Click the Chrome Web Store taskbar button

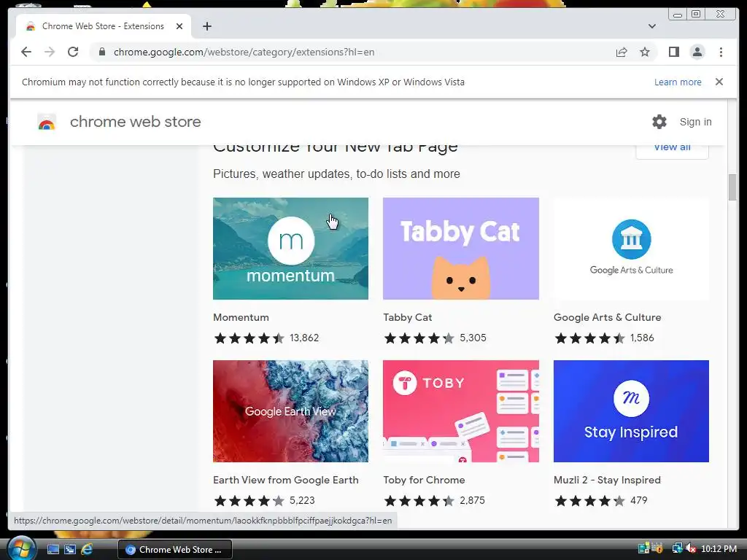tap(175, 550)
